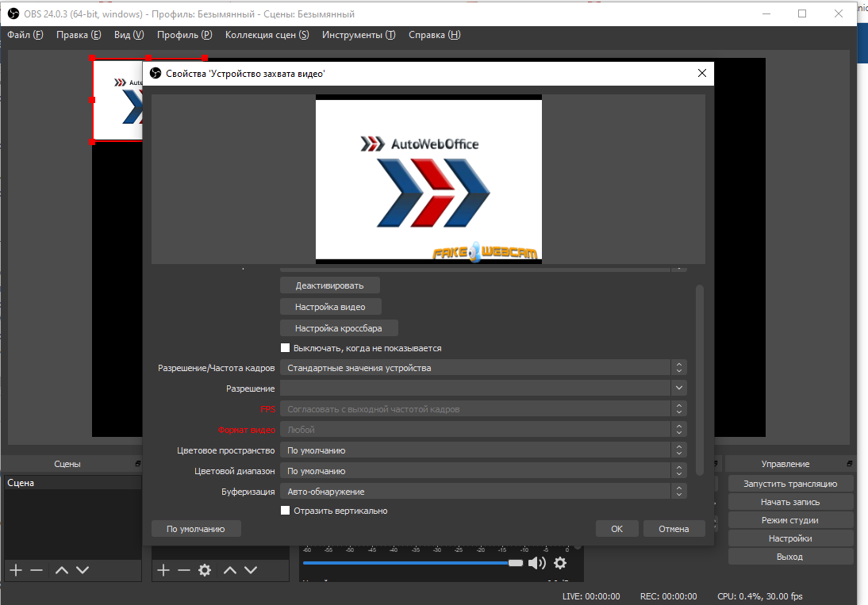The height and width of the screenshot is (605, 868).
Task: Open the Буферизация dropdown
Action: point(483,491)
